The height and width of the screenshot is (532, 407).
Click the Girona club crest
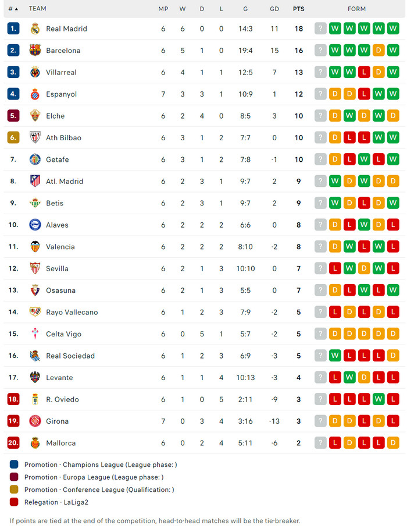pos(35,421)
